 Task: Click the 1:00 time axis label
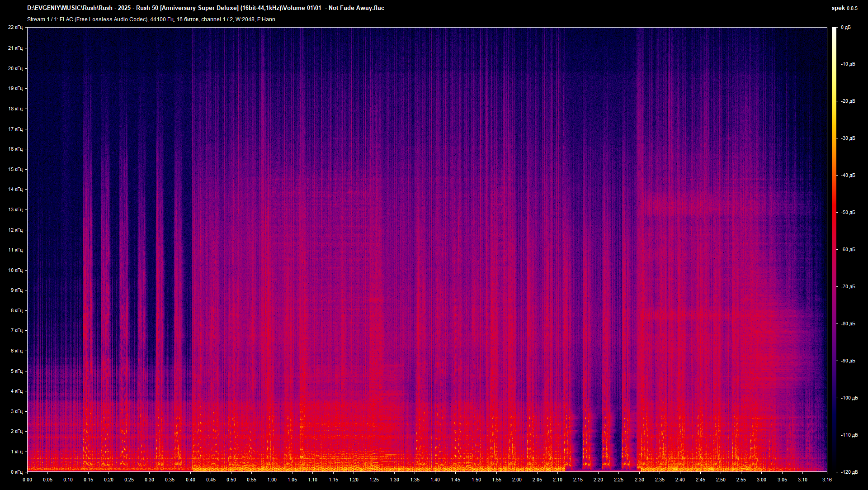pyautogui.click(x=272, y=480)
